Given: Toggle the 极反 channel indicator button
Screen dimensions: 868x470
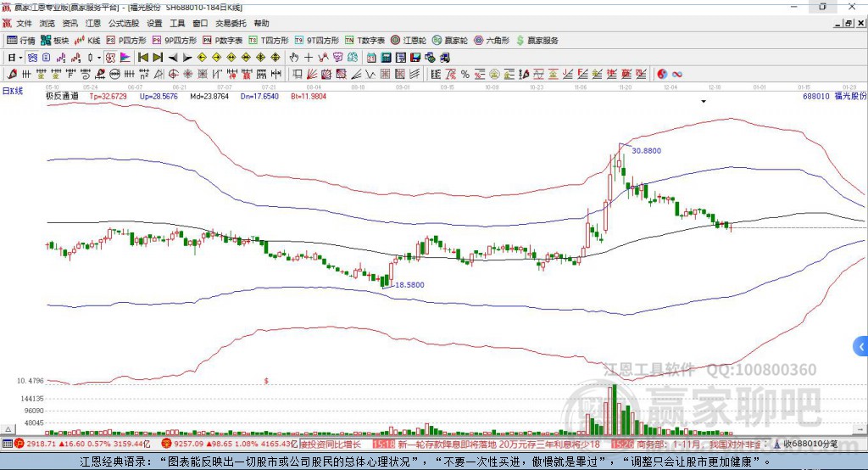Looking at the screenshot, I should [x=110, y=58].
